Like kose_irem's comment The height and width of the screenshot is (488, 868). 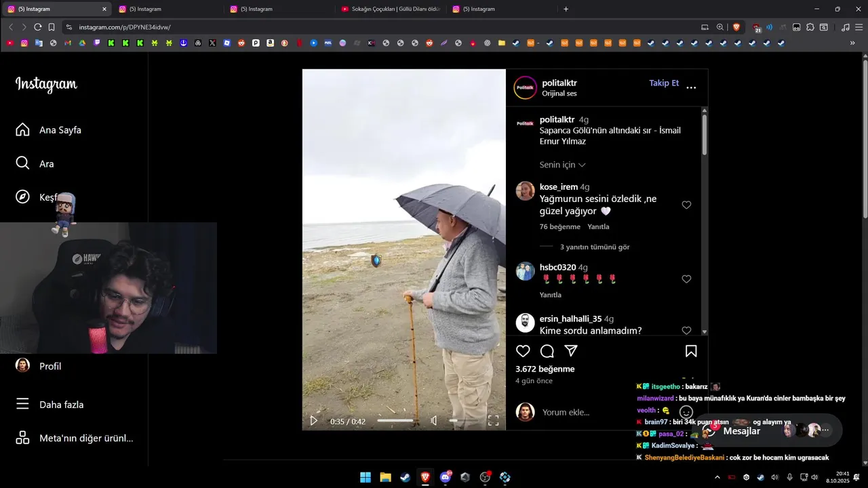pyautogui.click(x=686, y=205)
